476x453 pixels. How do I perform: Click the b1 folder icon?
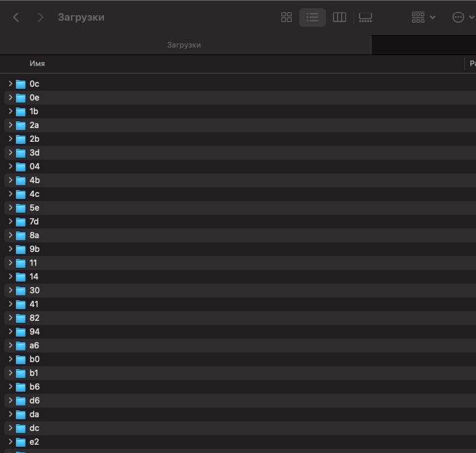pos(21,373)
